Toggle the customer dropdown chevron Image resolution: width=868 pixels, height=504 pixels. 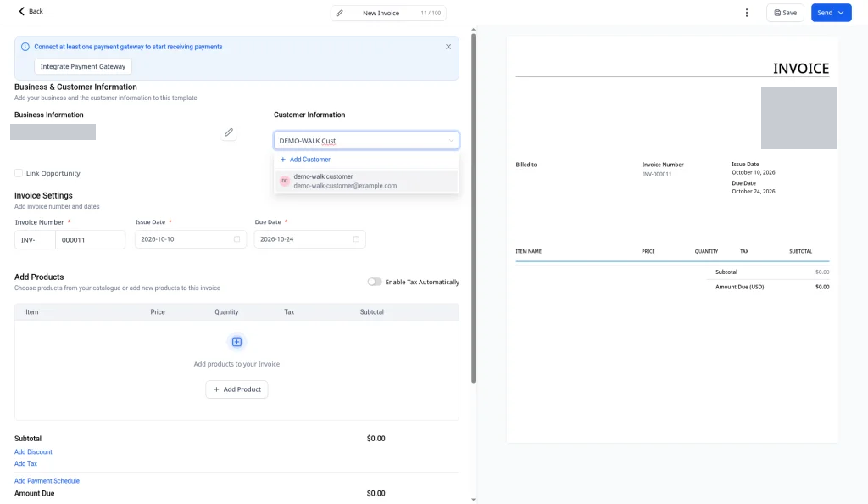451,141
